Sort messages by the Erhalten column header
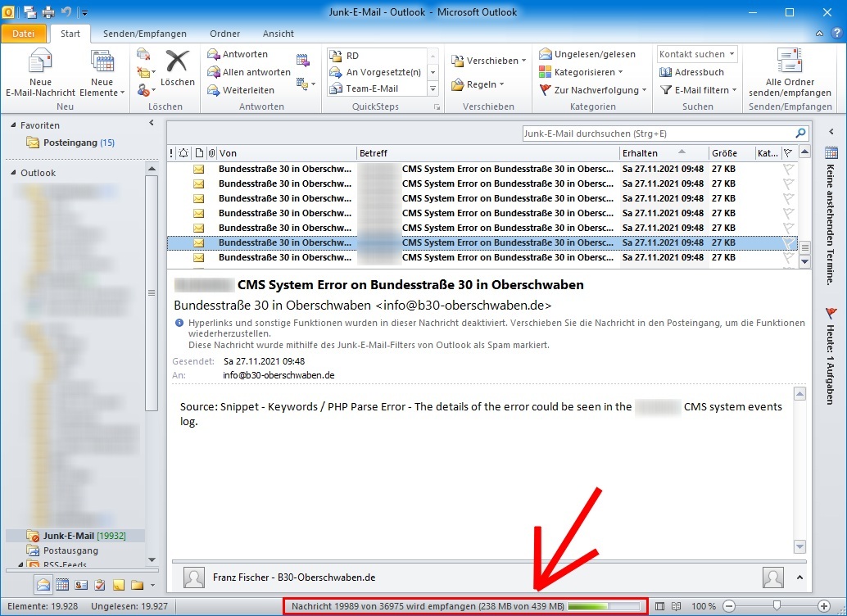Screen dimensions: 847x616 tap(664, 153)
